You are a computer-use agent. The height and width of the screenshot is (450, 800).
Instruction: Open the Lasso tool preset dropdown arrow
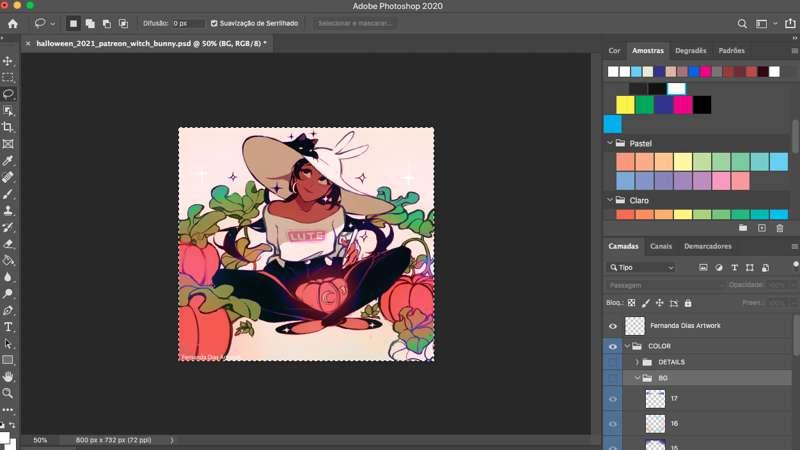click(53, 24)
